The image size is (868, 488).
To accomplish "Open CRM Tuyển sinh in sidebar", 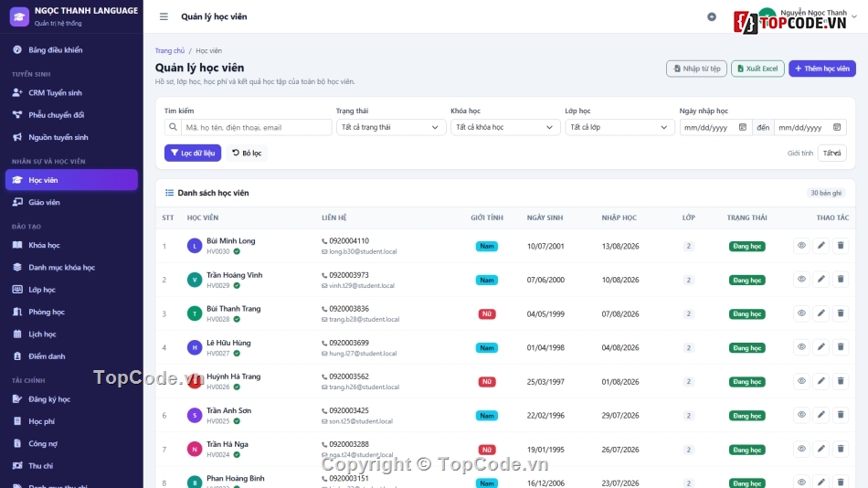I will click(x=71, y=92).
